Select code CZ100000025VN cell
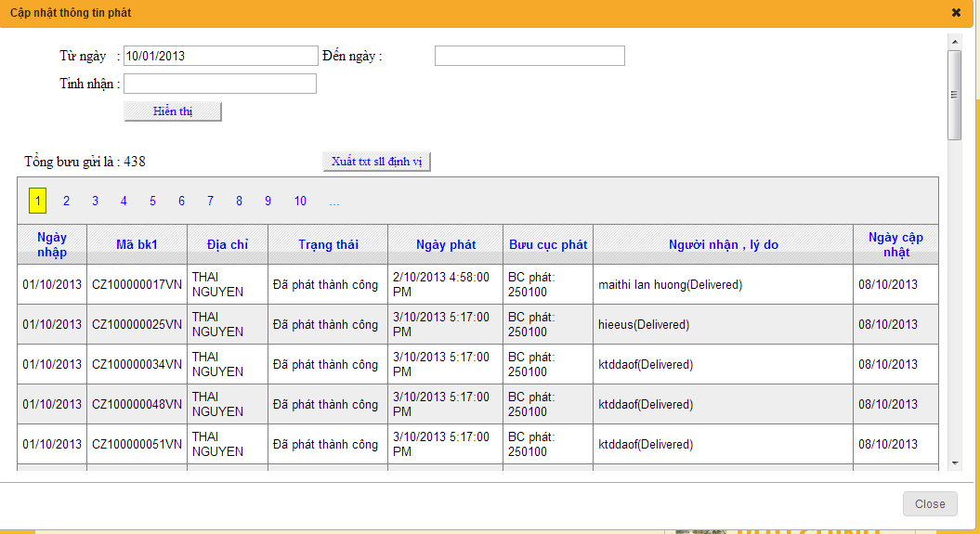Viewport: 980px width, 534px height. (x=137, y=324)
